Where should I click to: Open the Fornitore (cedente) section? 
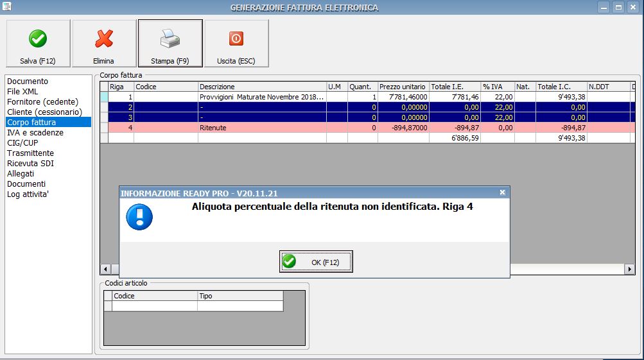pos(43,102)
